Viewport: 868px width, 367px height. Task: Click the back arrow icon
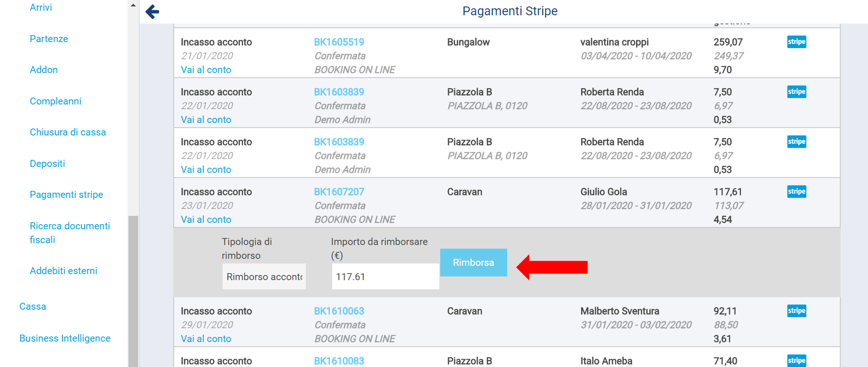pos(152,12)
